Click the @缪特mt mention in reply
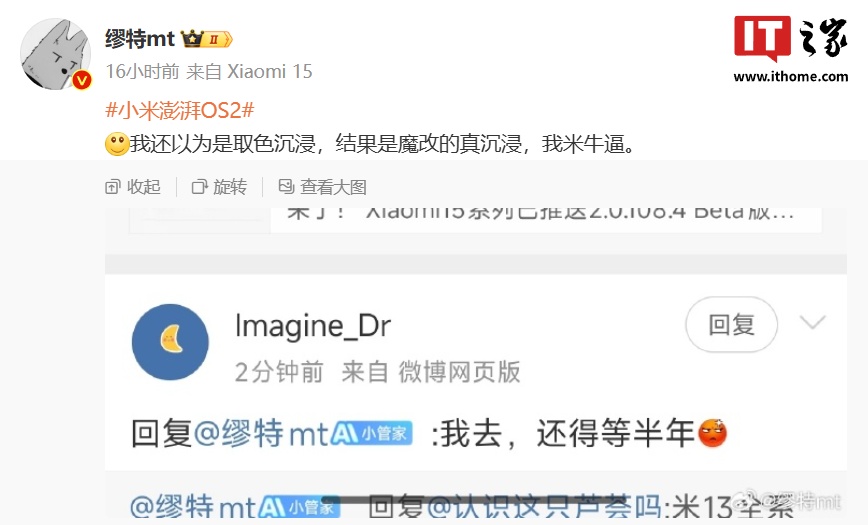This screenshot has width=868, height=525. pos(261,433)
